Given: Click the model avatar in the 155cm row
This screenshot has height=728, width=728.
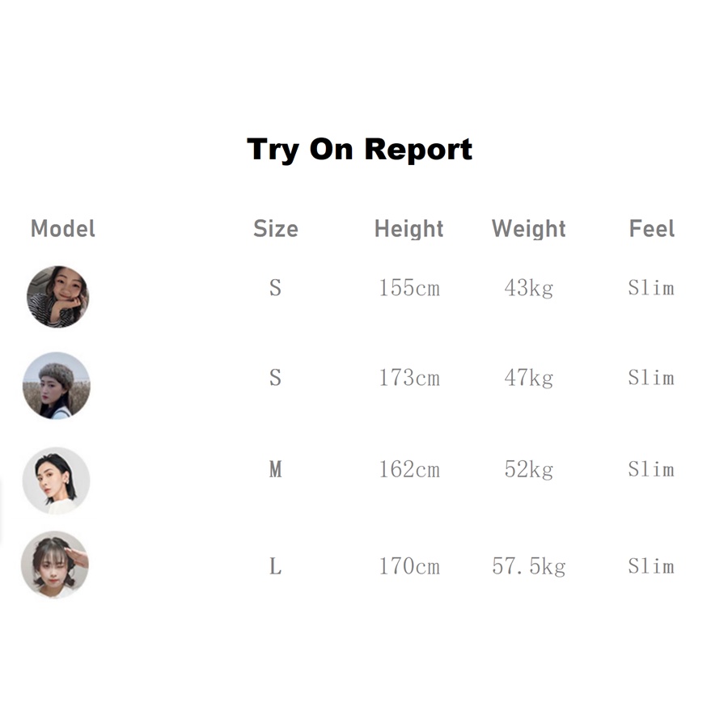Looking at the screenshot, I should pos(57,296).
